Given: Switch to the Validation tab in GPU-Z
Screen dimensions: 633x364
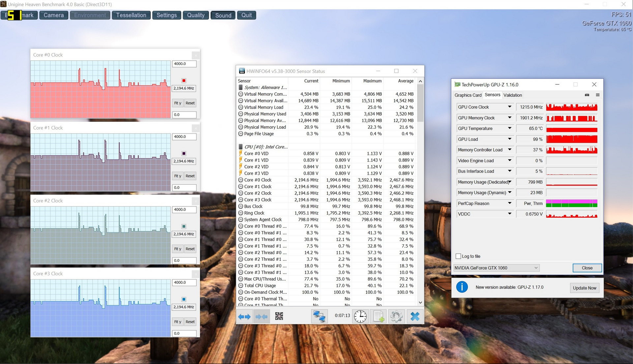Looking at the screenshot, I should (x=513, y=95).
